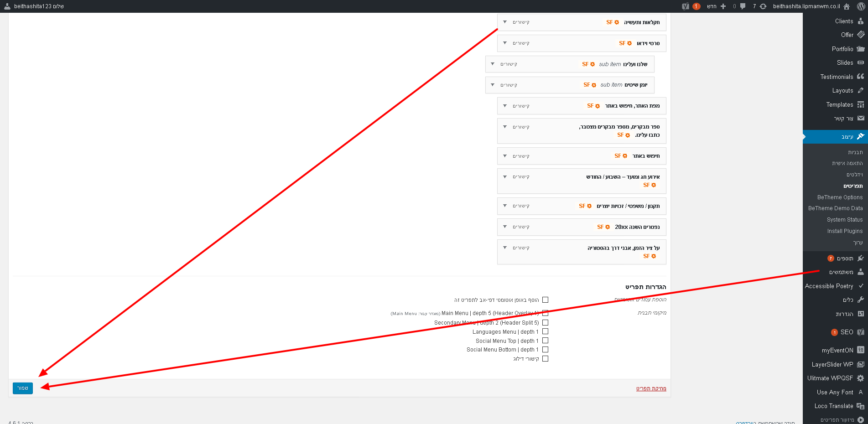Viewport: 868px width, 424px height.
Task: Click the blue save menu button
Action: [23, 388]
